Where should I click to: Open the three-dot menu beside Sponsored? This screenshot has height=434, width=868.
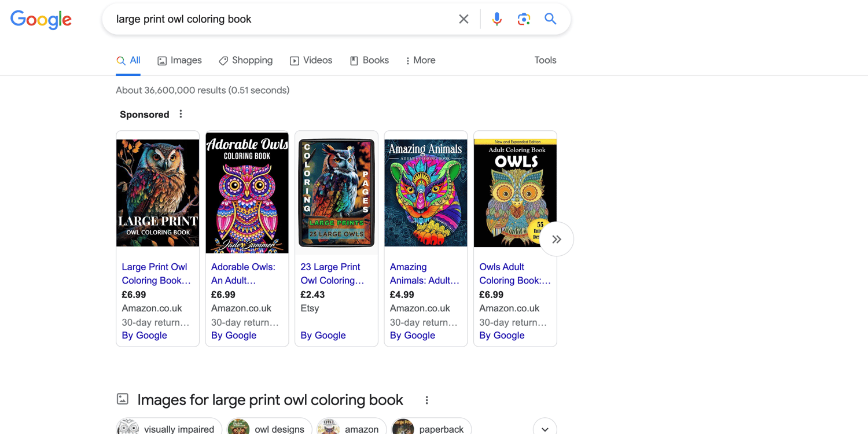point(181,114)
